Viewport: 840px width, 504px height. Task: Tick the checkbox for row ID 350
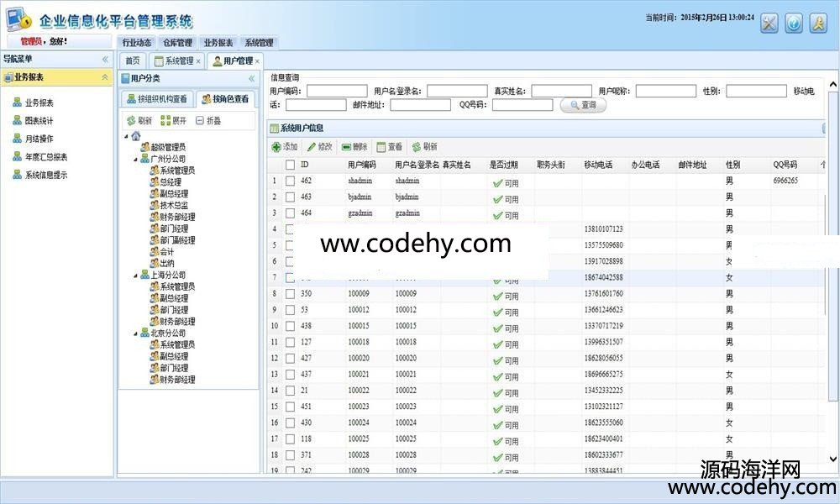(290, 294)
